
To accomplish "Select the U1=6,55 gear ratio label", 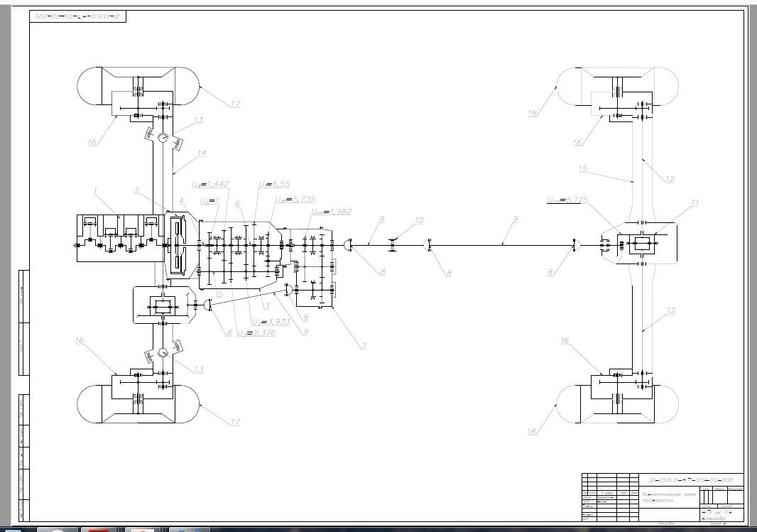I will tap(271, 185).
